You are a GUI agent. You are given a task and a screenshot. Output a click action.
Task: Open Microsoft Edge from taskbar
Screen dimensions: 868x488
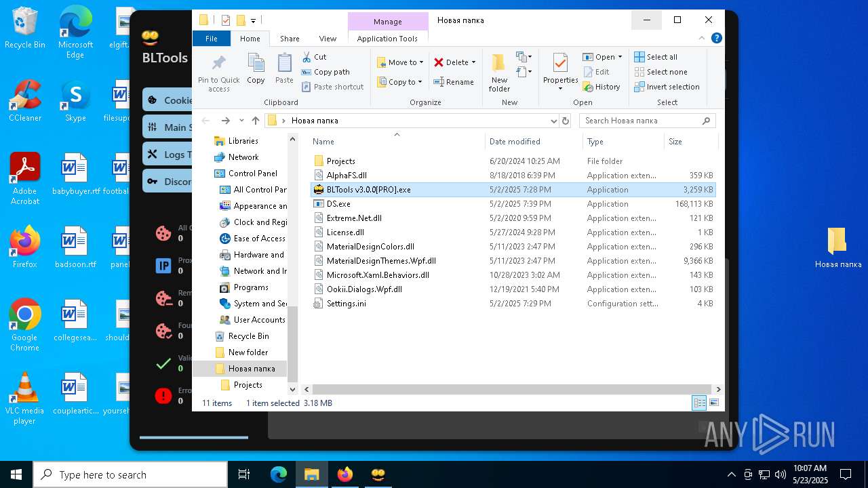tap(279, 474)
